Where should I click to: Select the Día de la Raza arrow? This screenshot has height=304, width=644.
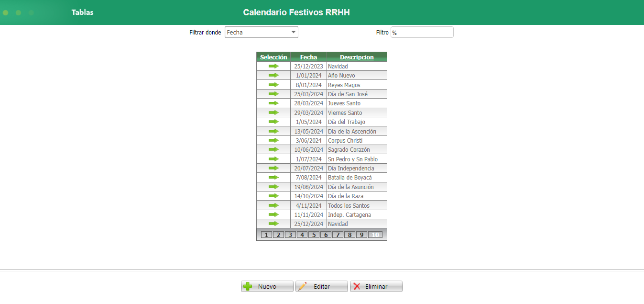(x=273, y=196)
